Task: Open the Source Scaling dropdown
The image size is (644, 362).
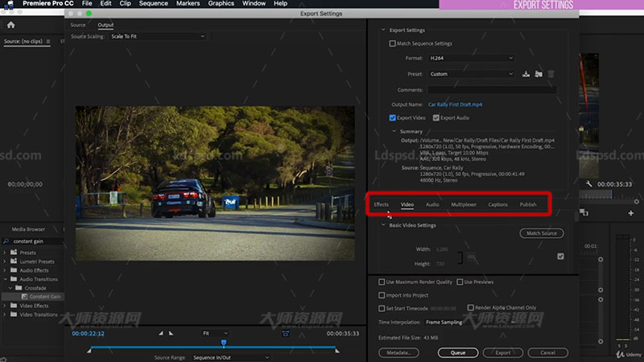Action: coord(158,36)
